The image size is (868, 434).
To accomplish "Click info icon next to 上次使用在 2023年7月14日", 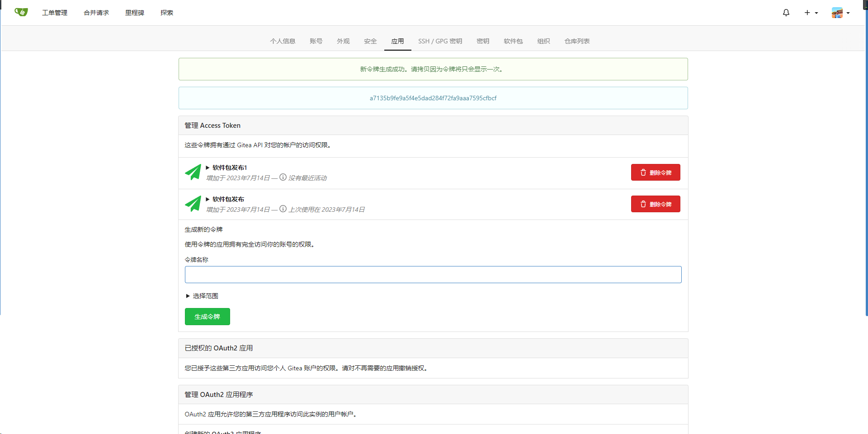I will 283,209.
